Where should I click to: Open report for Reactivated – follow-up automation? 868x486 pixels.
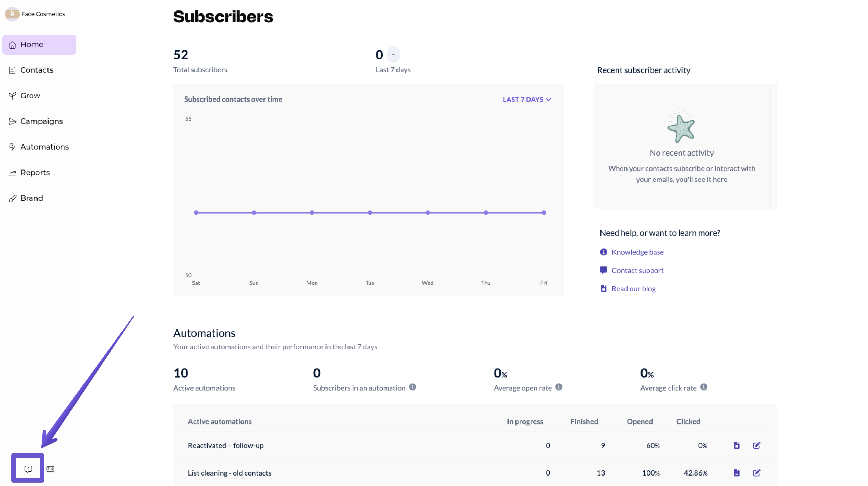coord(737,445)
